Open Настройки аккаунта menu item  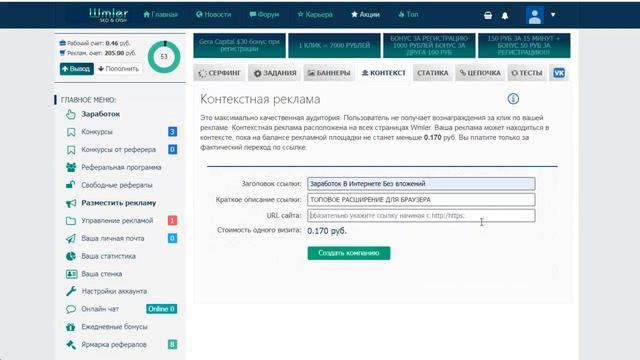click(114, 291)
